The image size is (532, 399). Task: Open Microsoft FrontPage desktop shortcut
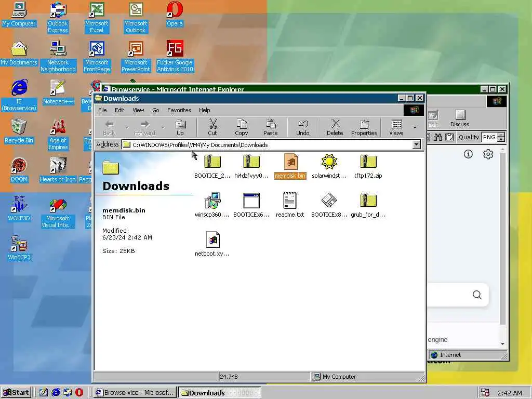(97, 57)
